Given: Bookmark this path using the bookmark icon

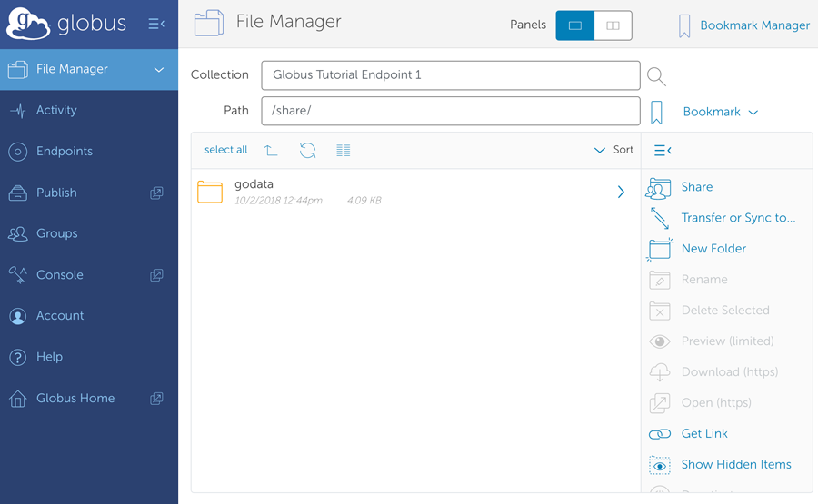Looking at the screenshot, I should point(656,113).
